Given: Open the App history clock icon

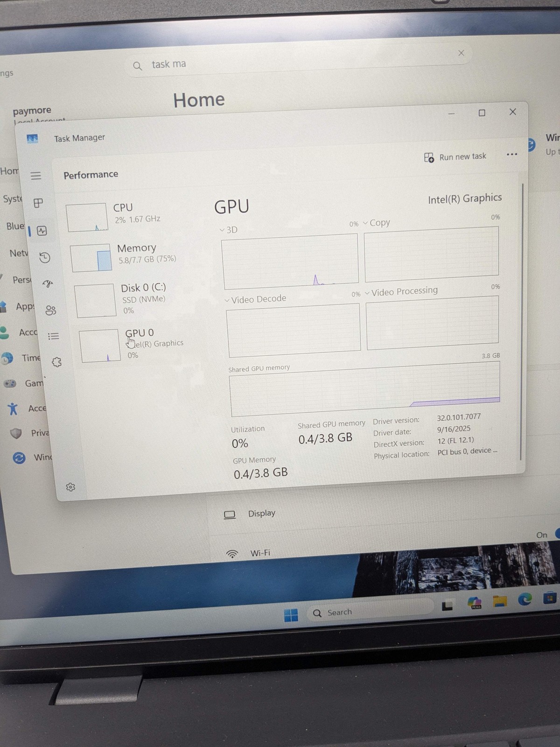Looking at the screenshot, I should [x=45, y=257].
